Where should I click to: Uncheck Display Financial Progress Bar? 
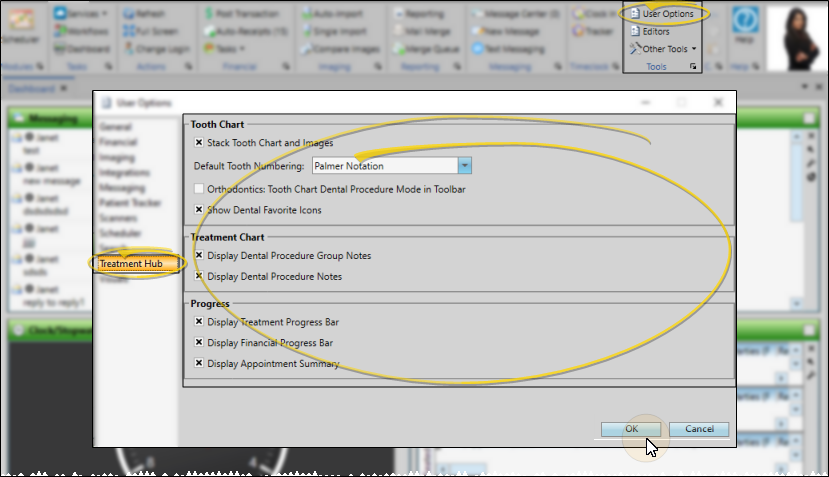tap(199, 343)
